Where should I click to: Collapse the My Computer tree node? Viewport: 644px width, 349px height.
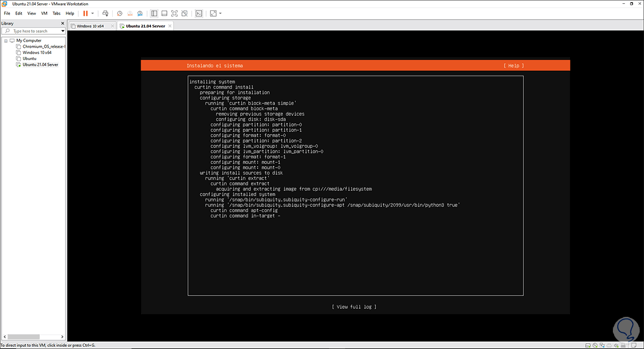pos(5,41)
